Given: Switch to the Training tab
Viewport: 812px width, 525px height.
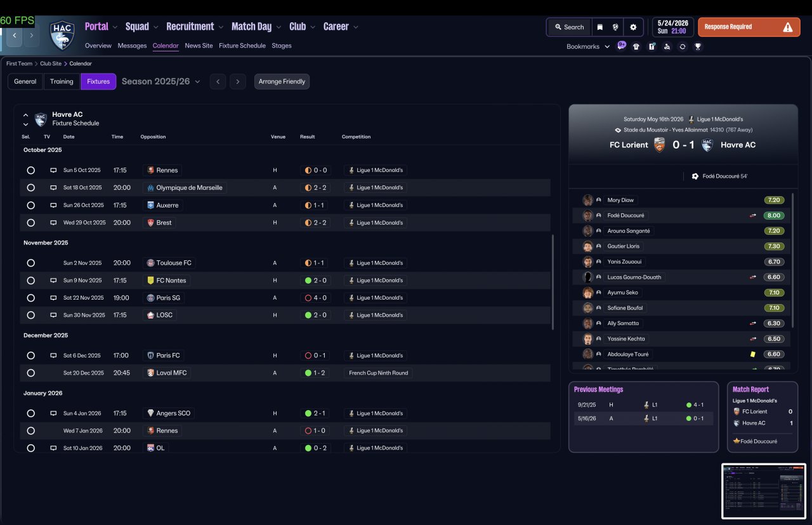Looking at the screenshot, I should click(x=62, y=81).
